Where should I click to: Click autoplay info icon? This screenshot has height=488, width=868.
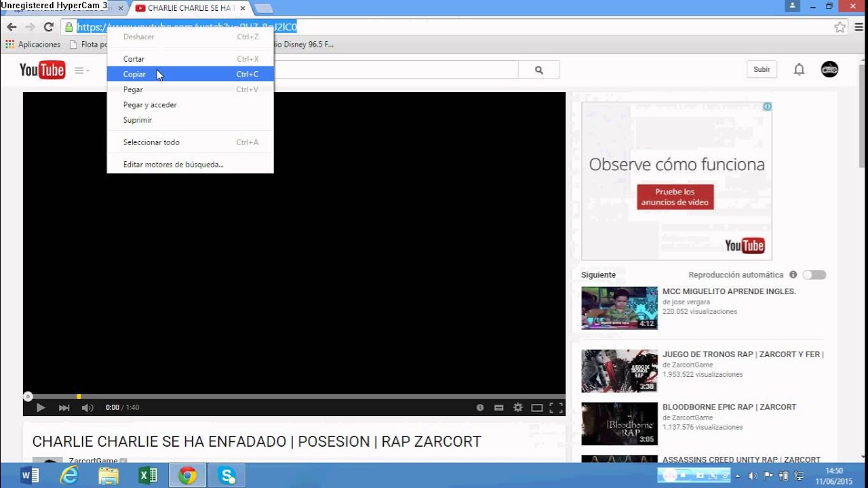[x=793, y=274]
